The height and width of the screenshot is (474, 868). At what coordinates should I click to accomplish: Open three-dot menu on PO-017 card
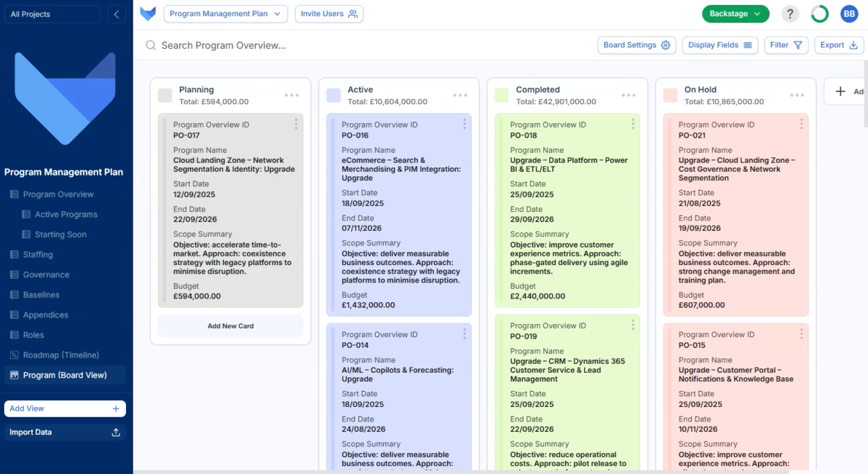pos(296,125)
